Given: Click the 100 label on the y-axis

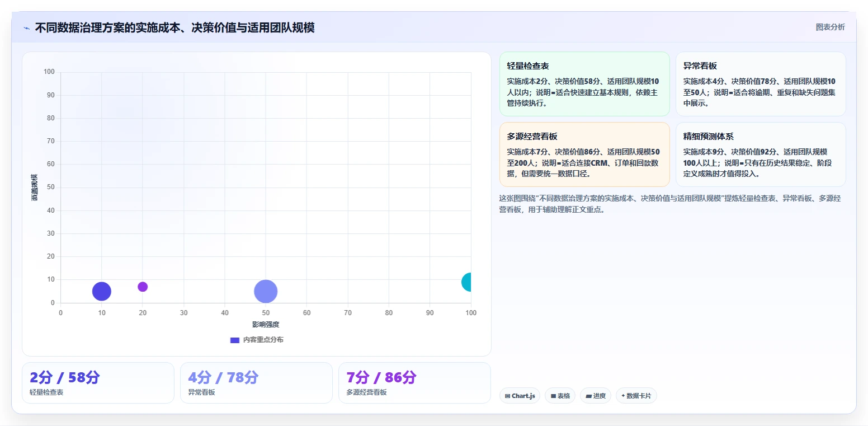Looking at the screenshot, I should point(49,72).
